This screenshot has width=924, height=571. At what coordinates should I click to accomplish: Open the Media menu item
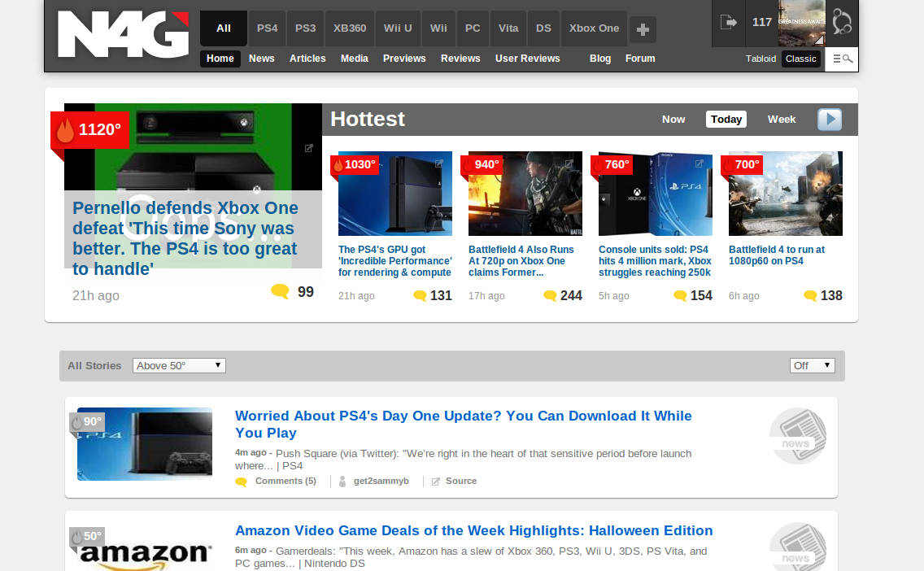point(354,59)
